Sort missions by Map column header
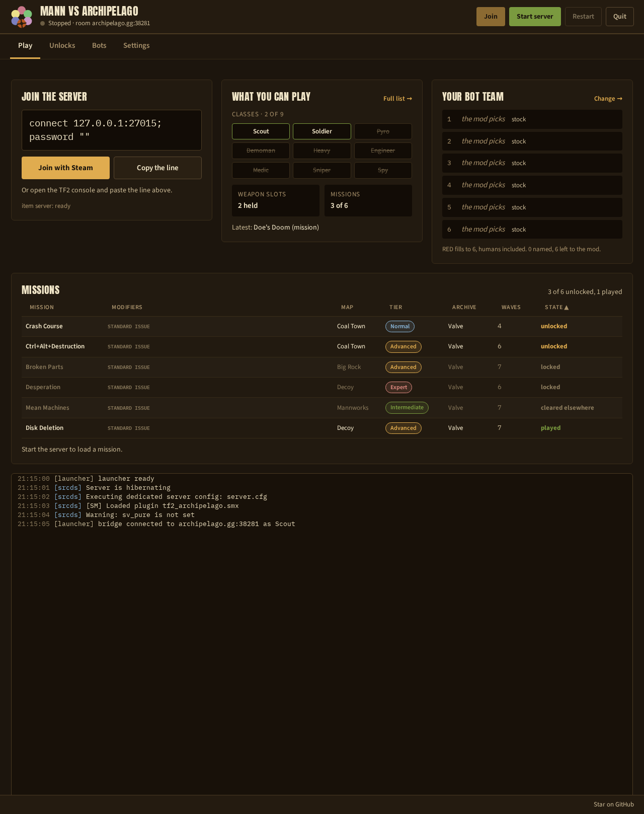 click(x=347, y=307)
